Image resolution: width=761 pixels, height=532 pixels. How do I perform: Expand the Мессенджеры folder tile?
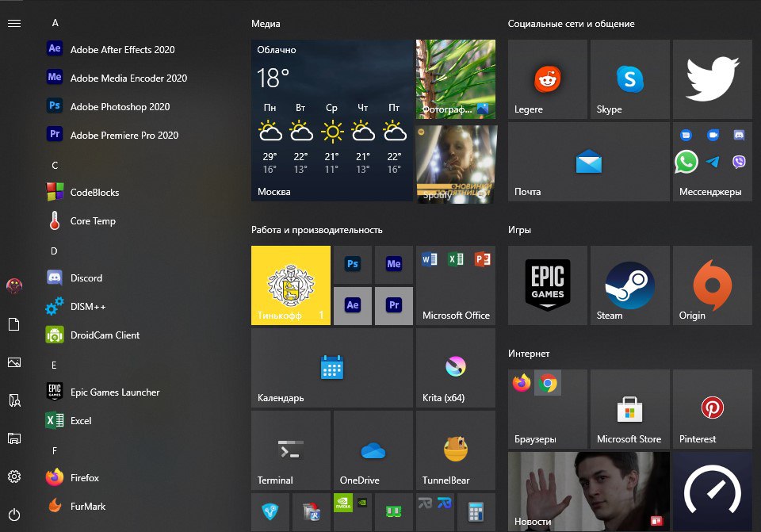[713, 162]
